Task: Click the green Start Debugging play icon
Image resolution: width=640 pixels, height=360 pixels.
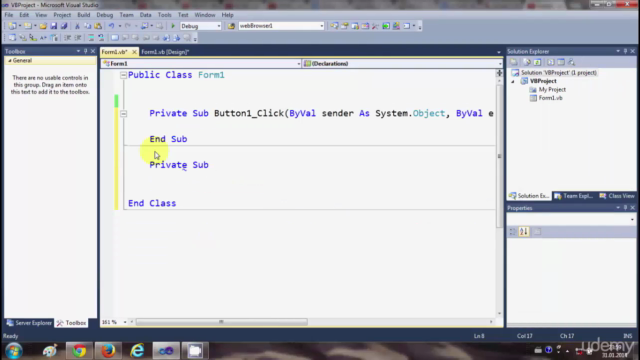Action: click(173, 26)
